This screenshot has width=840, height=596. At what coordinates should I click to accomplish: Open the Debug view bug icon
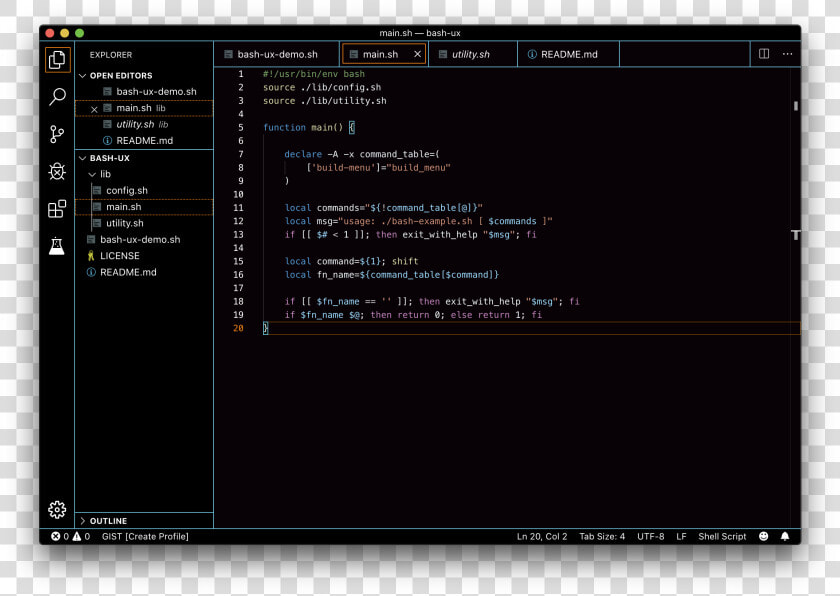[x=57, y=171]
